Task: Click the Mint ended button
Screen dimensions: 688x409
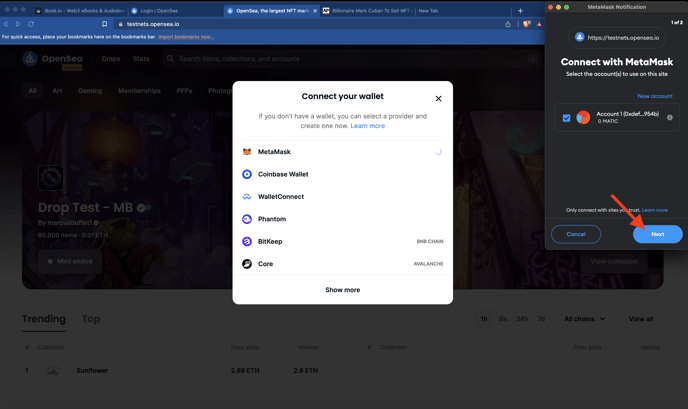Action: tap(70, 262)
